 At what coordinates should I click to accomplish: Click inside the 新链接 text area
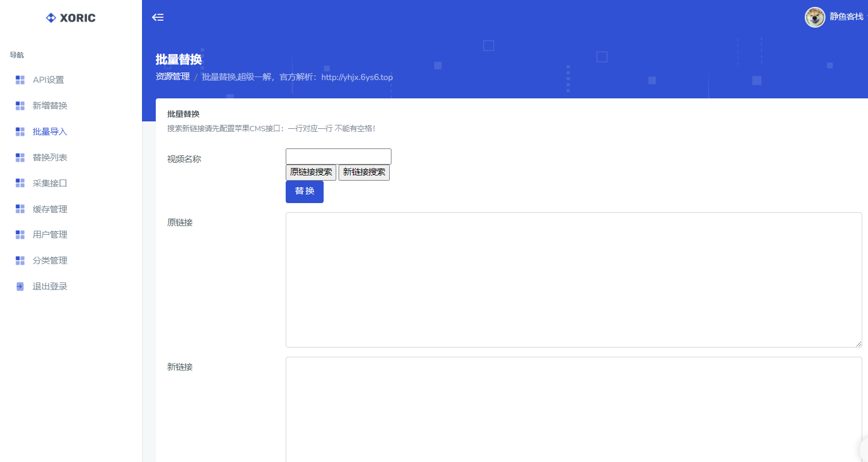coord(573,408)
